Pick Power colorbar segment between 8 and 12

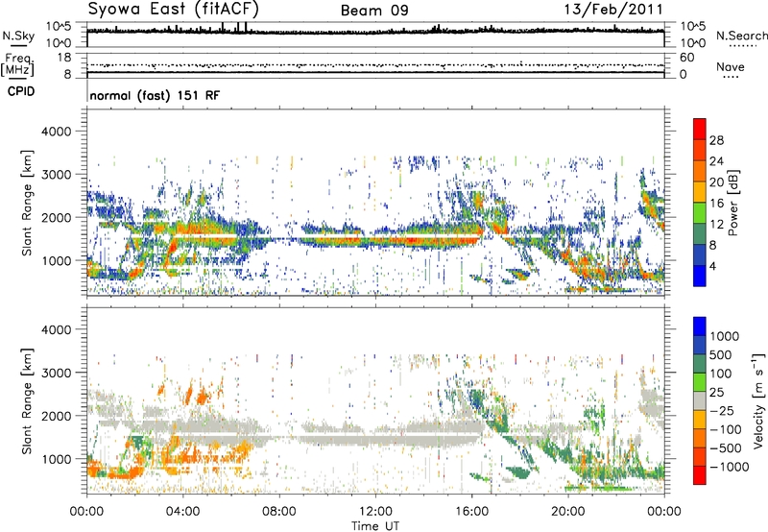[x=700, y=233]
